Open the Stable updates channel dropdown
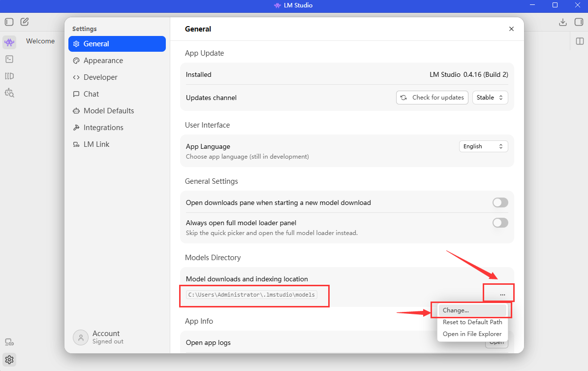 (490, 98)
